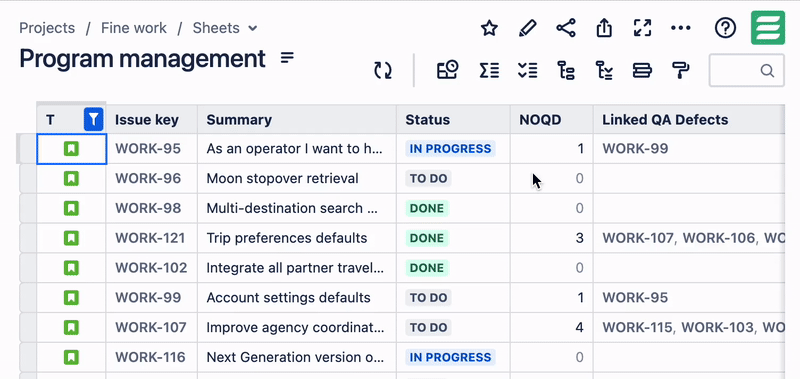This screenshot has width=800, height=379.
Task: Open issue WORK-102 key
Action: click(151, 267)
